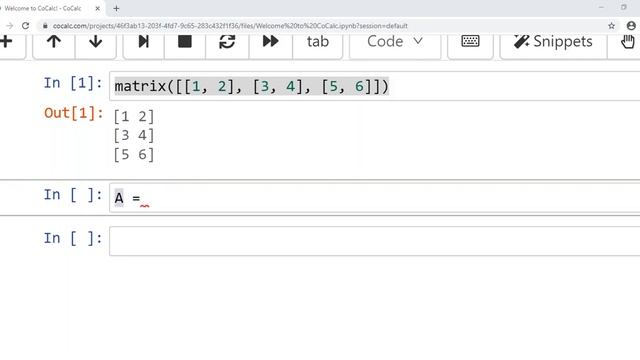Open a new browser tab

tap(116, 8)
